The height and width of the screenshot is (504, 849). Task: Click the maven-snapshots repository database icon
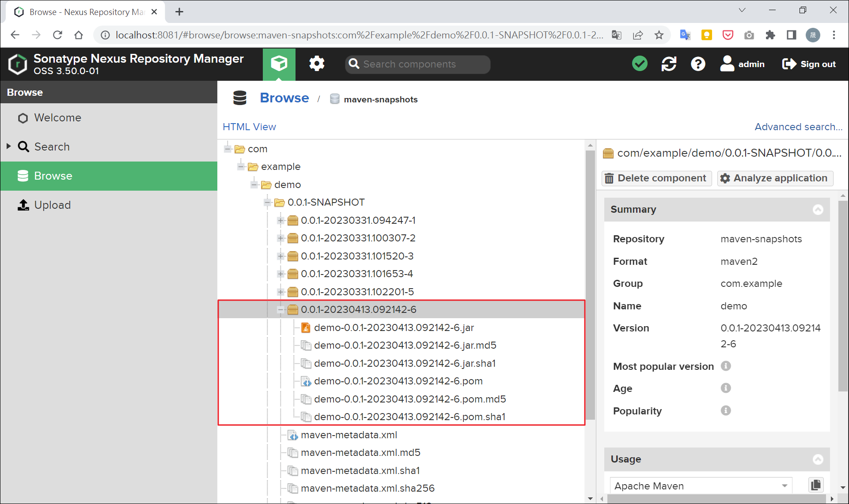point(334,99)
